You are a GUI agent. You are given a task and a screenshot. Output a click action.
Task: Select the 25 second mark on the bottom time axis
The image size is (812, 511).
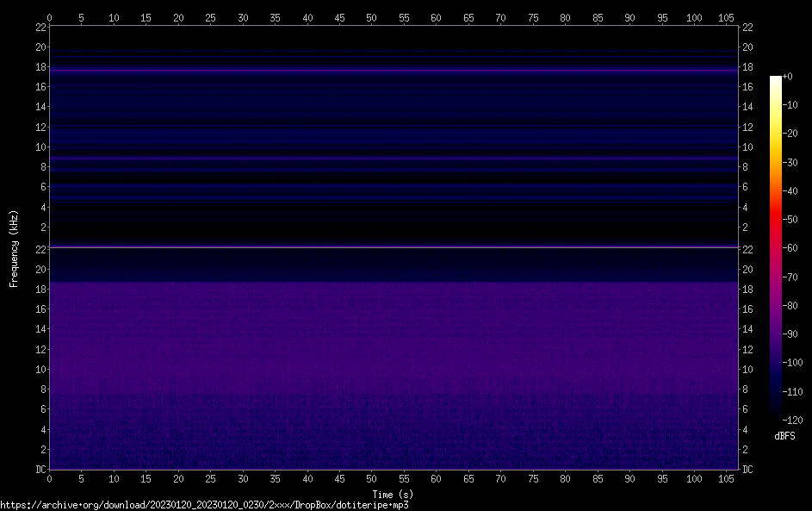point(210,478)
